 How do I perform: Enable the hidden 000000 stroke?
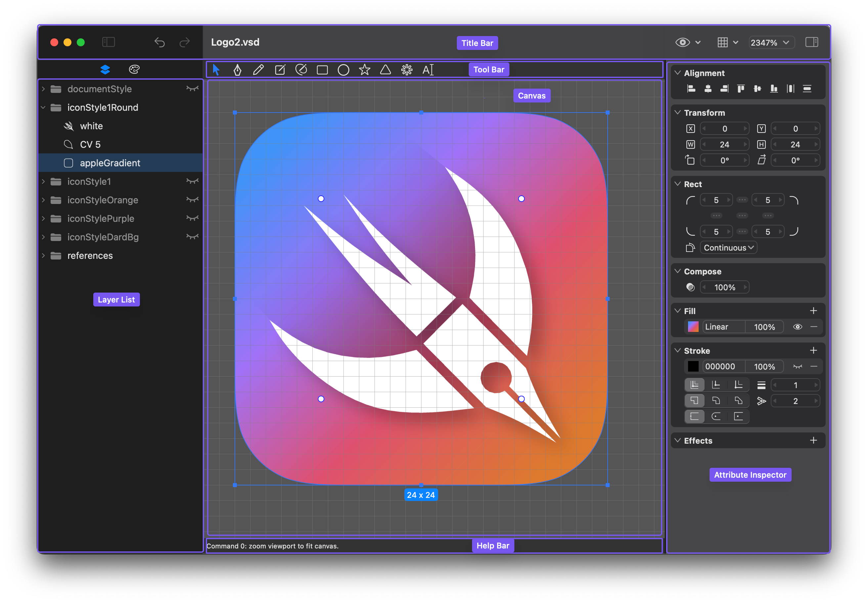798,367
